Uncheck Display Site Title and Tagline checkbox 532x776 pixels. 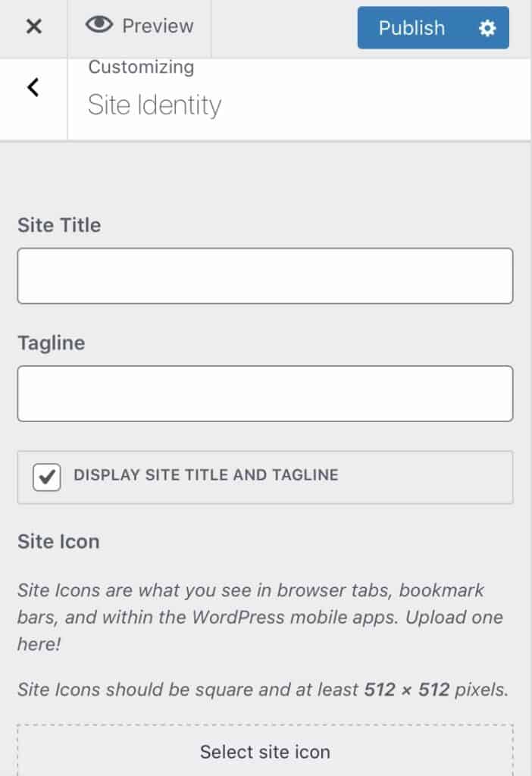(x=47, y=477)
